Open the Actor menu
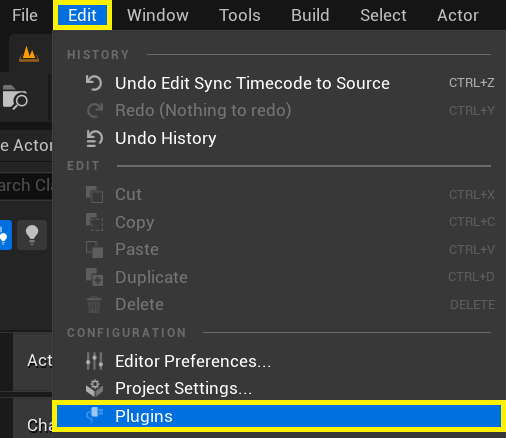 [458, 15]
